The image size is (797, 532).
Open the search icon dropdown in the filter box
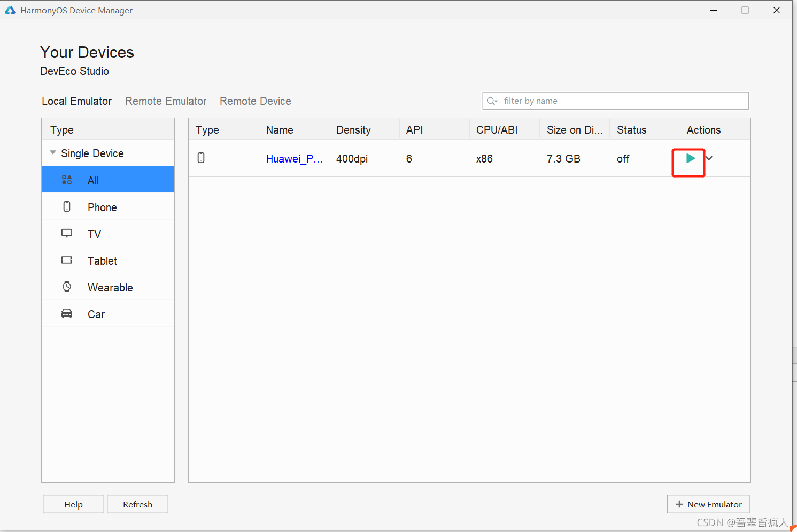pyautogui.click(x=492, y=101)
